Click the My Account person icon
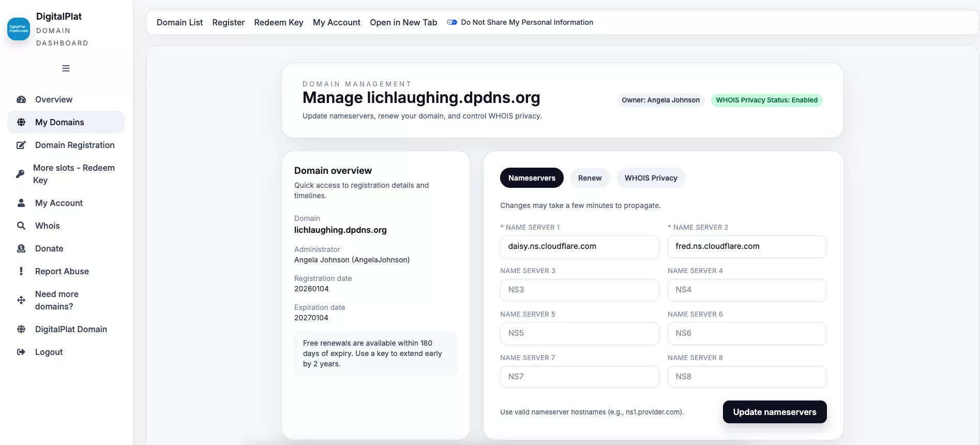Screen dimensions: 980x445 (21, 203)
